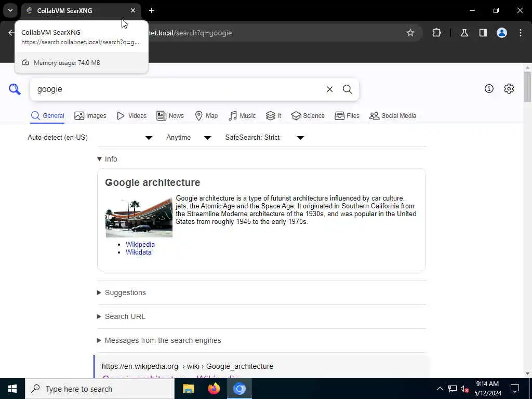Open Chrome extensions puzzle icon
The image size is (532, 399).
[436, 33]
